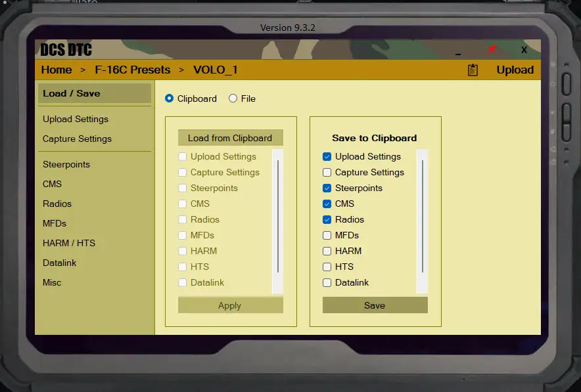Click VOLO_1 breadcrumb
The image size is (581, 392).
pos(216,70)
